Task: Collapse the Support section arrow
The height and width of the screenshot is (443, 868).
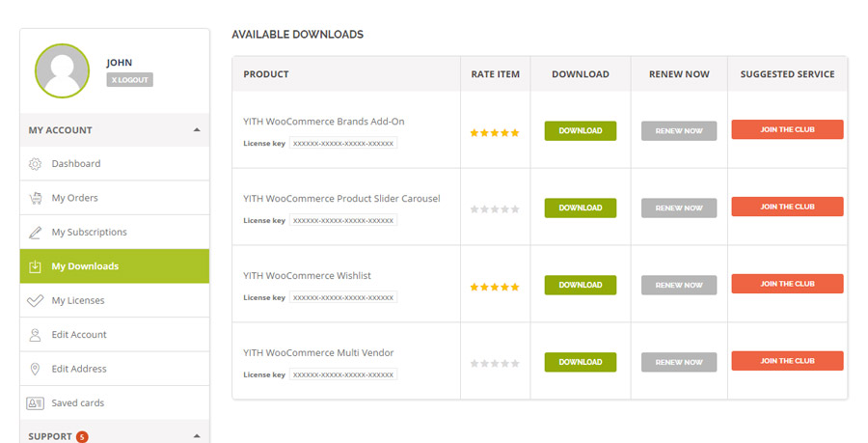Action: tap(197, 436)
